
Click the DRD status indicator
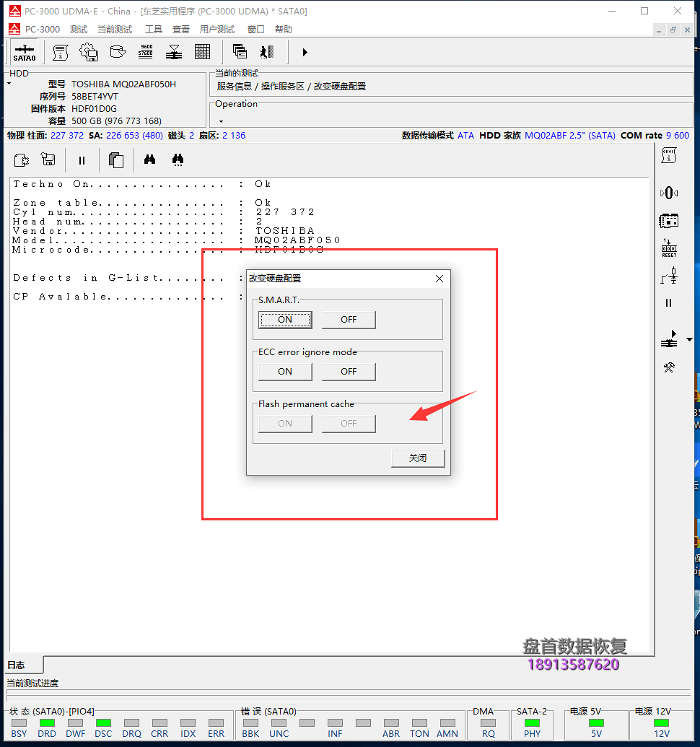[47, 722]
